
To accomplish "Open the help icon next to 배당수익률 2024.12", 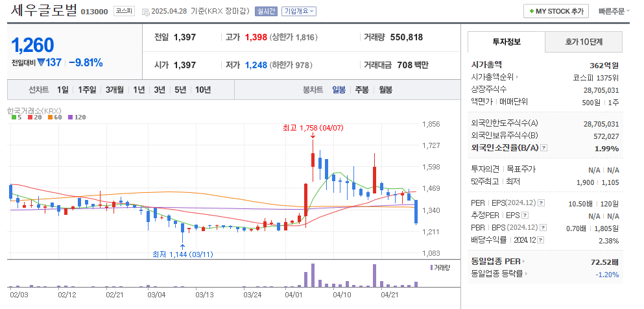I will 540,240.
